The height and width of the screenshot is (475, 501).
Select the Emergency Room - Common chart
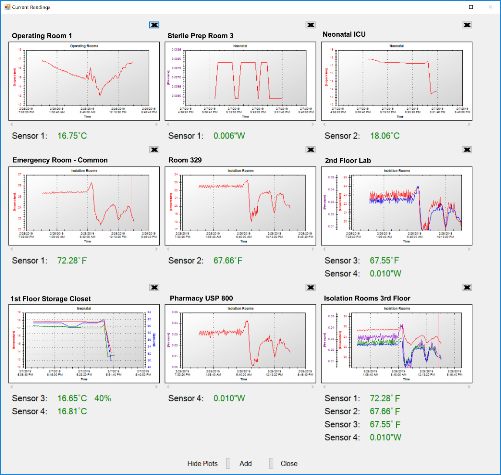pyautogui.click(x=84, y=206)
